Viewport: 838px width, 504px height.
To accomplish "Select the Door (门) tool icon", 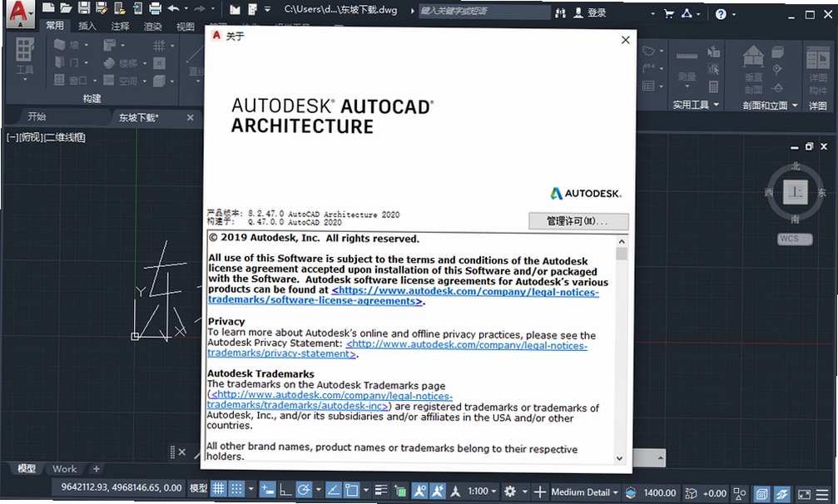I will (x=60, y=62).
